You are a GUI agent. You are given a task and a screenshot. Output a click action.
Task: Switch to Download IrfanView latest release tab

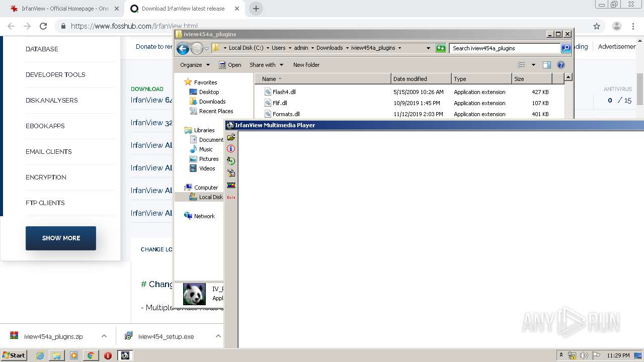[183, 9]
